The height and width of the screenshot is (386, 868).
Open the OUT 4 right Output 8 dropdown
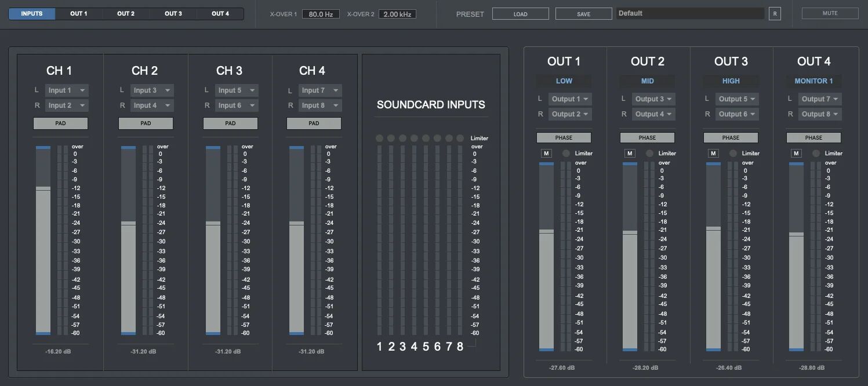point(819,114)
